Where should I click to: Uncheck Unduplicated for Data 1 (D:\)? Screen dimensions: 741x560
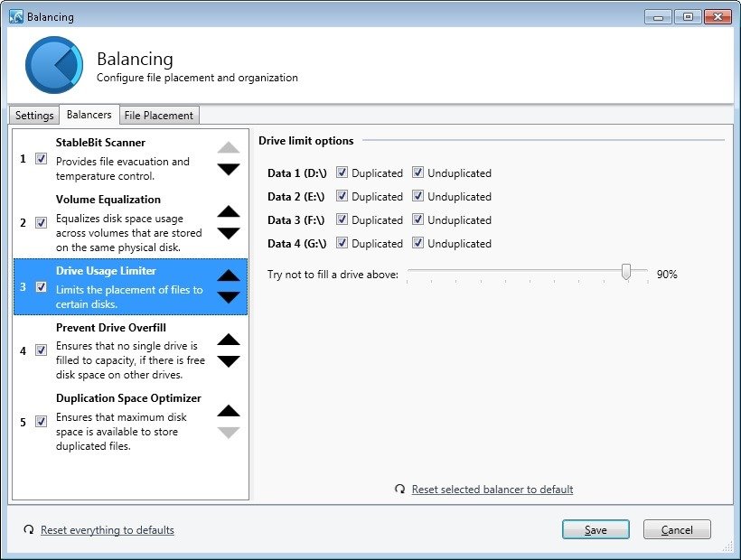417,173
